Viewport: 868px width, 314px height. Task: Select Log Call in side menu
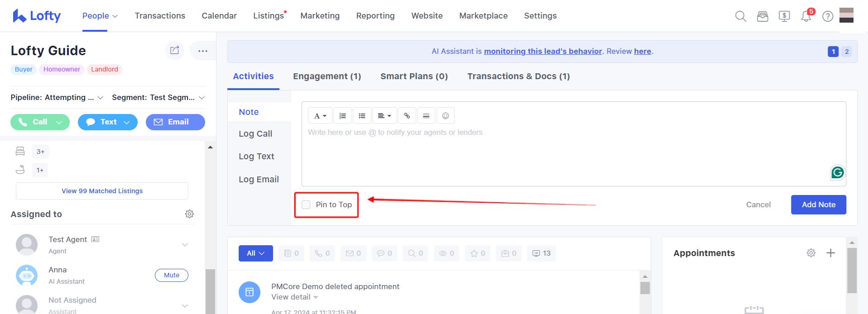(255, 133)
